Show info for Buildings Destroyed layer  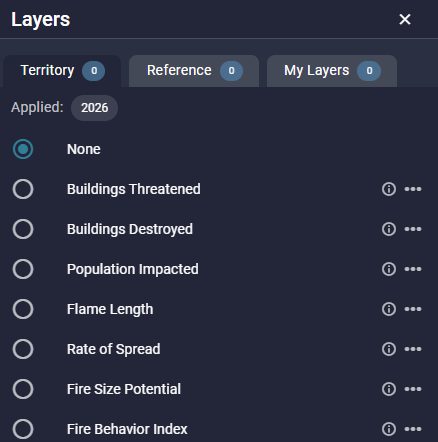(x=389, y=229)
